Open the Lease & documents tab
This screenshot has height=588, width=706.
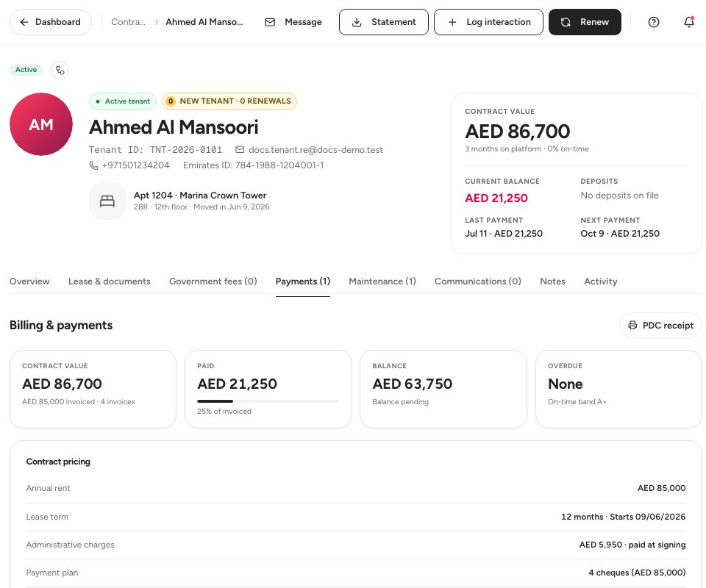110,282
